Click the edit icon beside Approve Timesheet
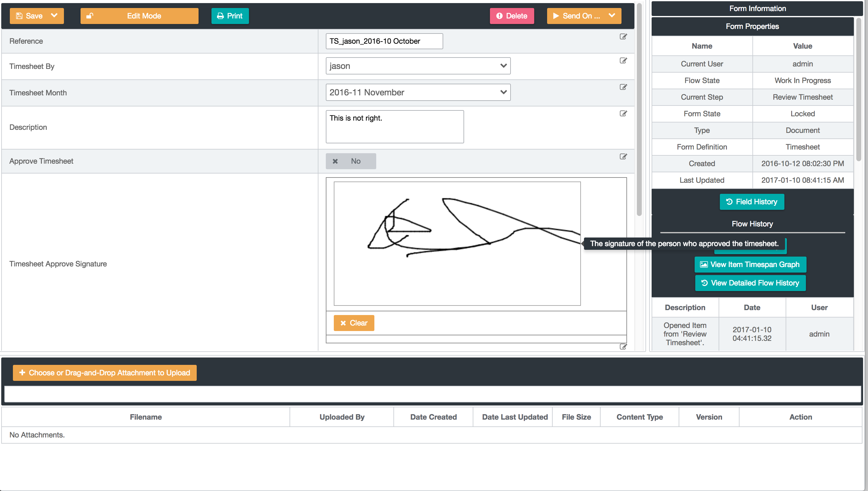The width and height of the screenshot is (868, 491). pyautogui.click(x=623, y=157)
